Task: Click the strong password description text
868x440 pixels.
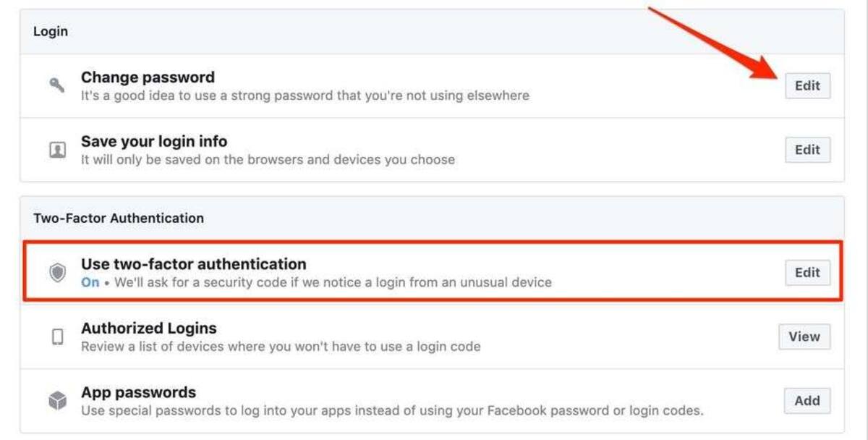Action: [305, 96]
